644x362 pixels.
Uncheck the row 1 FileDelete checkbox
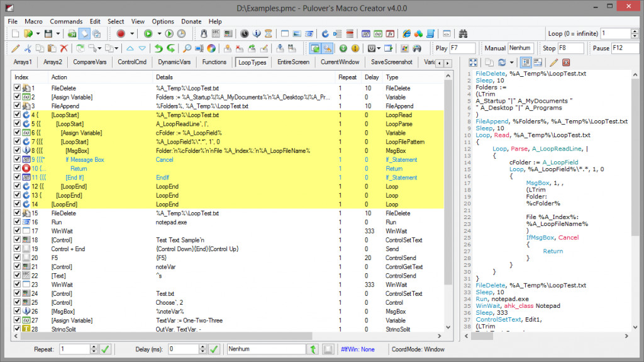17,88
